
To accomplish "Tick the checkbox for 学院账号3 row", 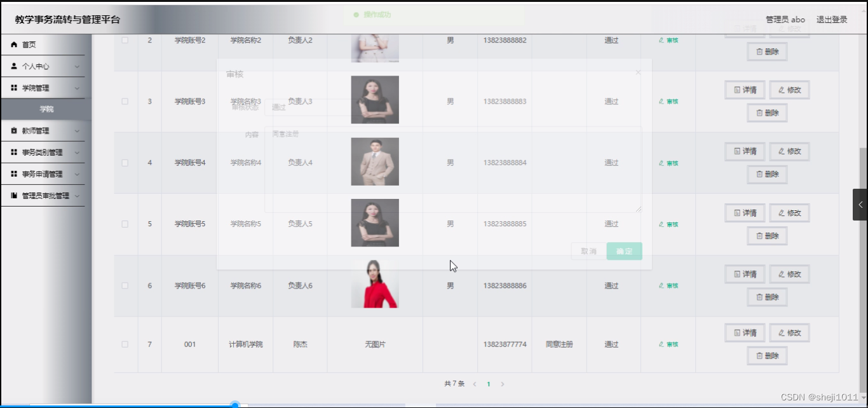I will tap(125, 101).
